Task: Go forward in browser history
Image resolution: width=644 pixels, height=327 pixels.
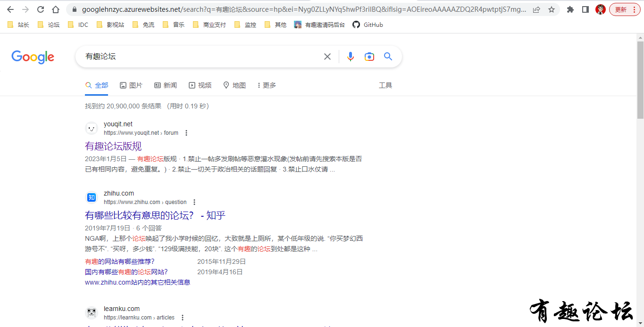Action: [25, 9]
